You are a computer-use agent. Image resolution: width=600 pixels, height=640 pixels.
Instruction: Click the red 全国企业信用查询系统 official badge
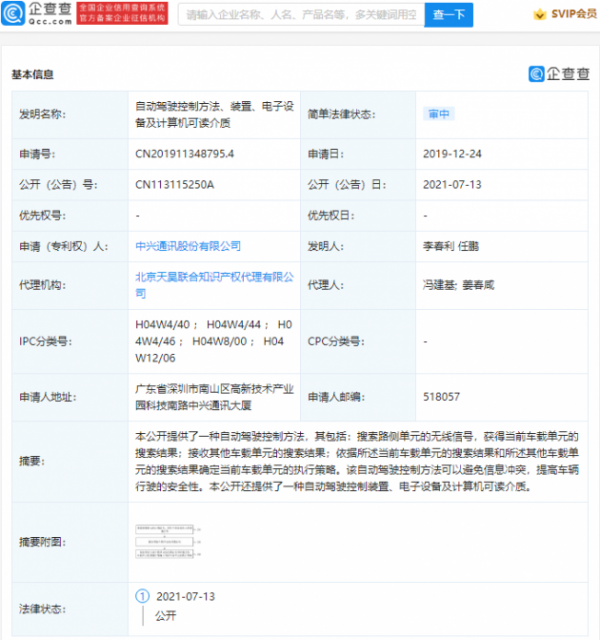point(122,13)
